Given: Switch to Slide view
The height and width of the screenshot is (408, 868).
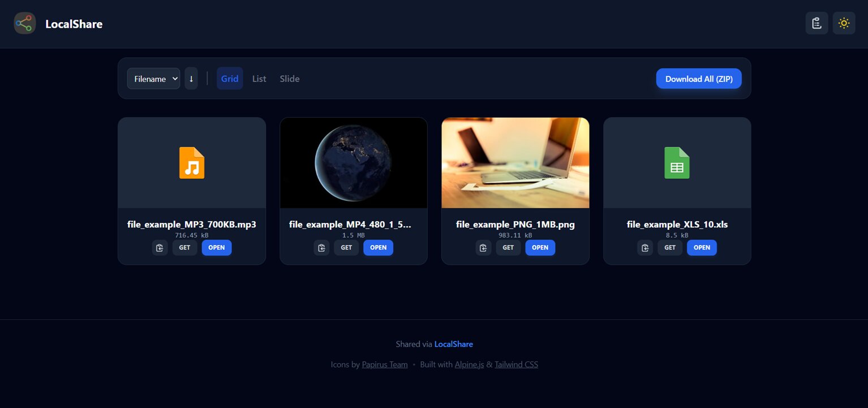Looking at the screenshot, I should pos(290,79).
